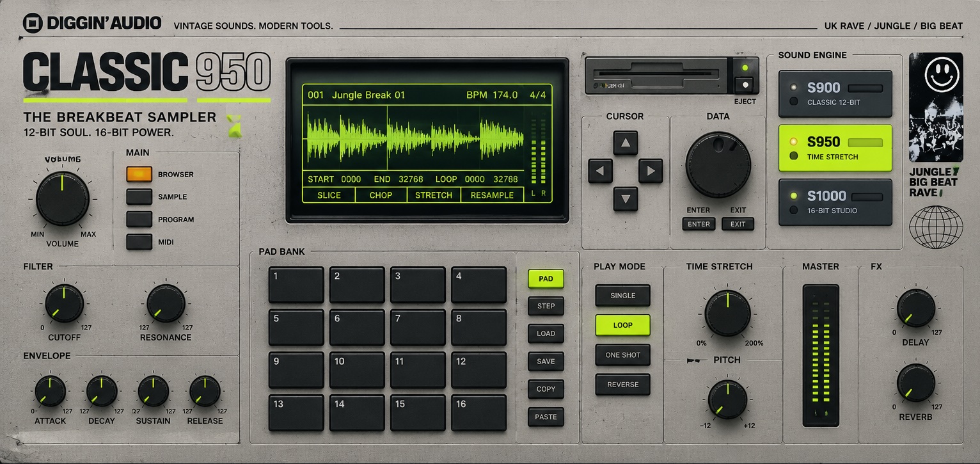980x464 pixels.
Task: Switch to the Program page button
Action: [139, 220]
